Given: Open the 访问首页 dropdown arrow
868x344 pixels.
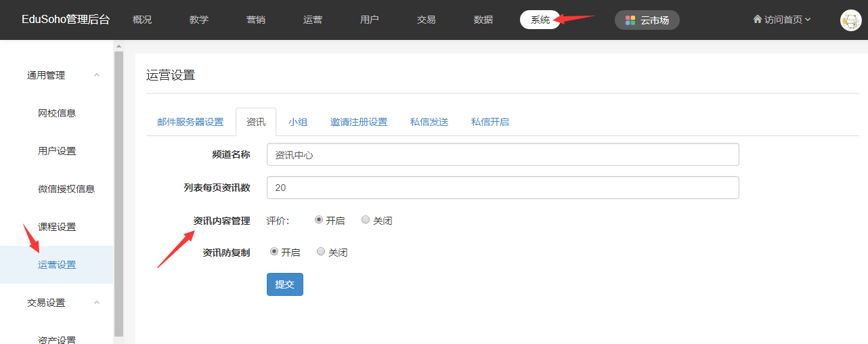Looking at the screenshot, I should click(x=808, y=20).
